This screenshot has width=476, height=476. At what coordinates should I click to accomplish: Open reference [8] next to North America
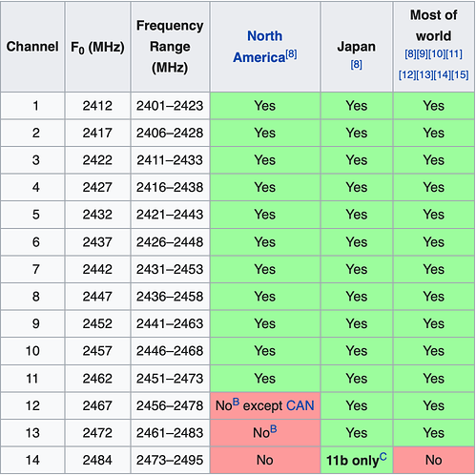[x=291, y=54]
